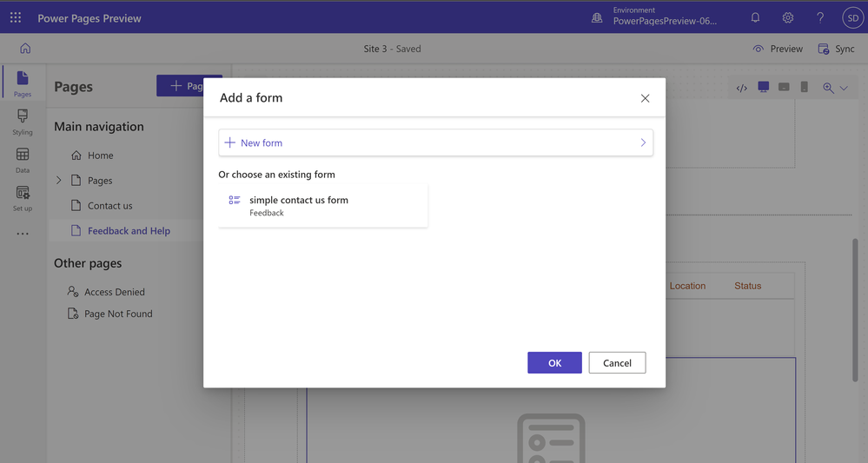Click the Power Pages Preview title
The height and width of the screenshot is (463, 868).
pos(89,18)
